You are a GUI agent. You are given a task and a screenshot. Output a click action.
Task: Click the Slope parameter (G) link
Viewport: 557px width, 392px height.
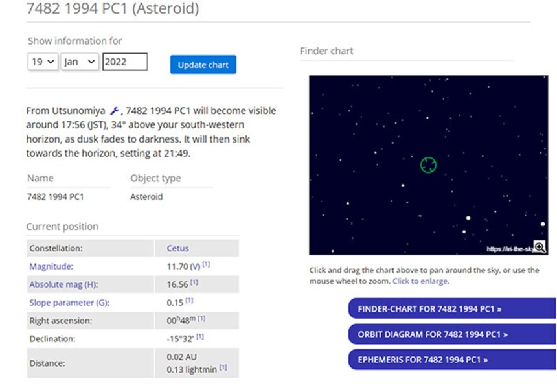[69, 303]
